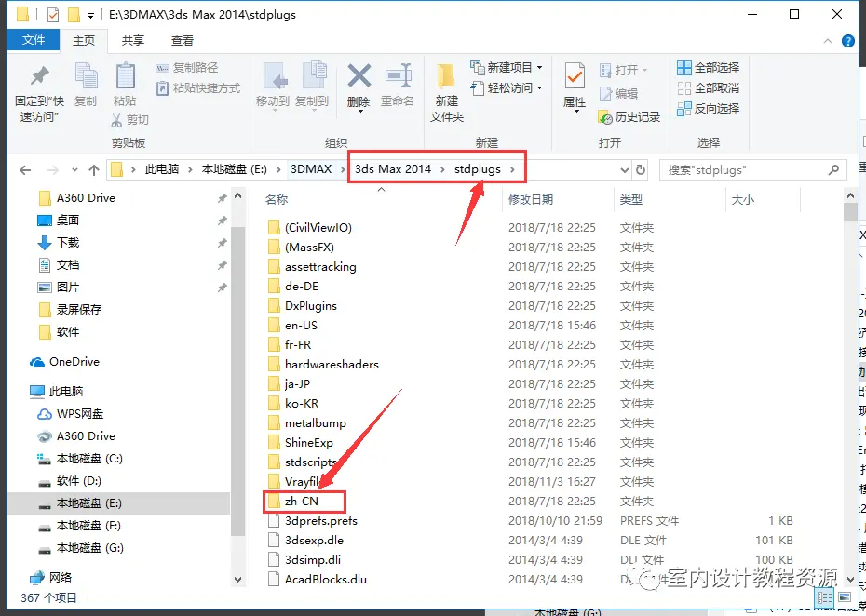Open the New item dropdown

coord(507,68)
